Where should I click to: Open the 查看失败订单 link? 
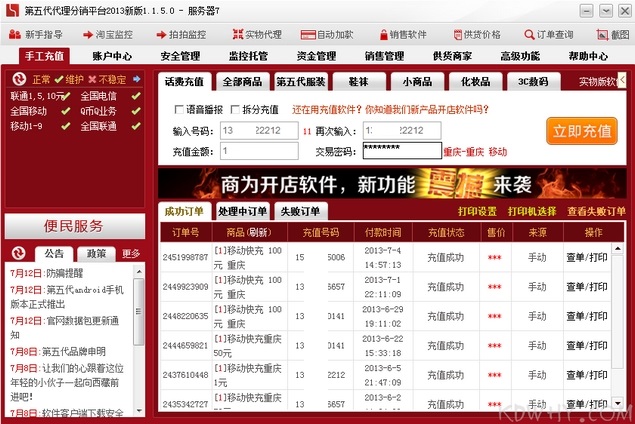596,212
